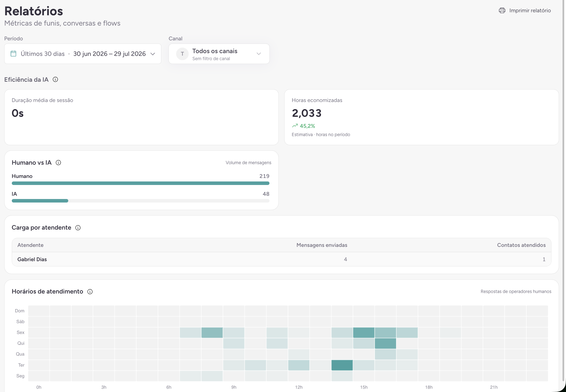
Task: Click the Contatos atendidos column header
Action: (521, 245)
